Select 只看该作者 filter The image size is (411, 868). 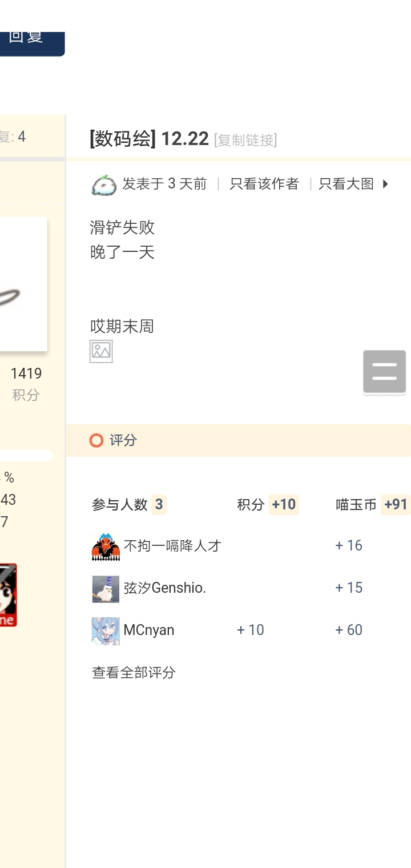(264, 183)
